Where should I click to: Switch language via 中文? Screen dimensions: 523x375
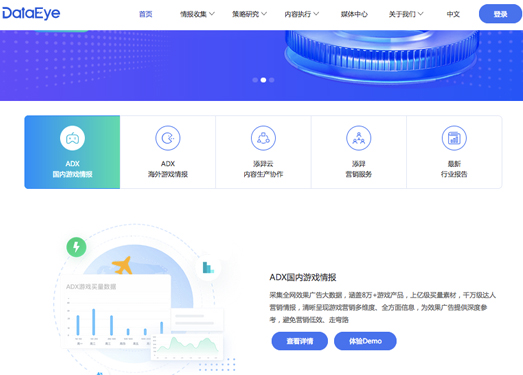[453, 14]
